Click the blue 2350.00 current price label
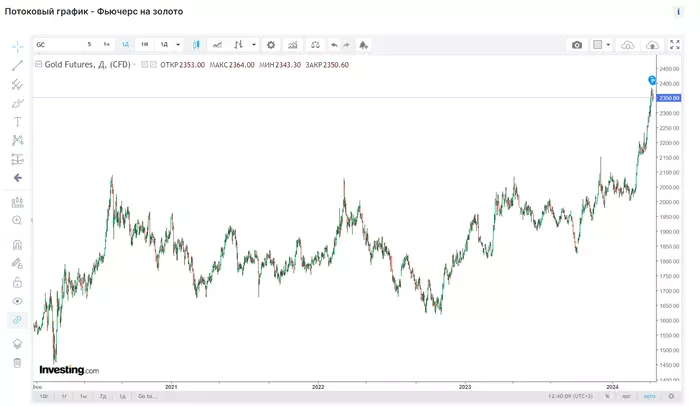Screen dimensions: 700x407 pos(669,98)
